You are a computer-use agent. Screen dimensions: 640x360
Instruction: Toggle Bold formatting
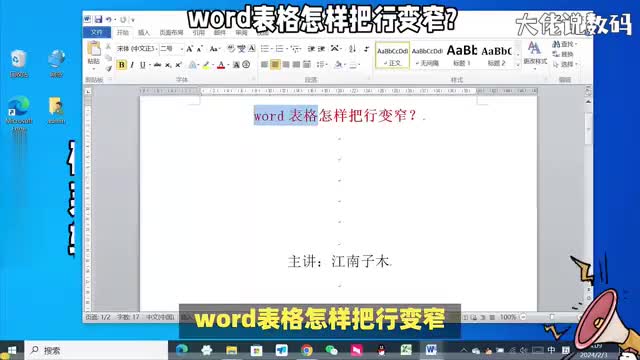coord(121,65)
